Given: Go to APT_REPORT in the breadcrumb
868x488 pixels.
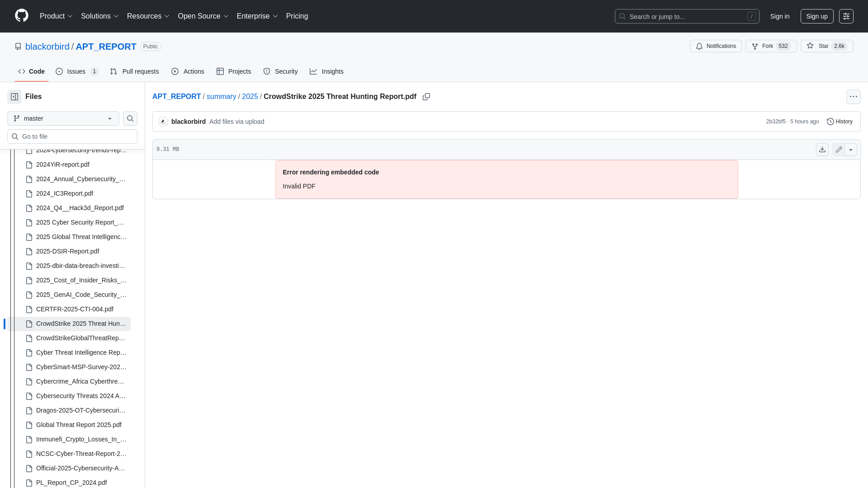Looking at the screenshot, I should 176,97.
